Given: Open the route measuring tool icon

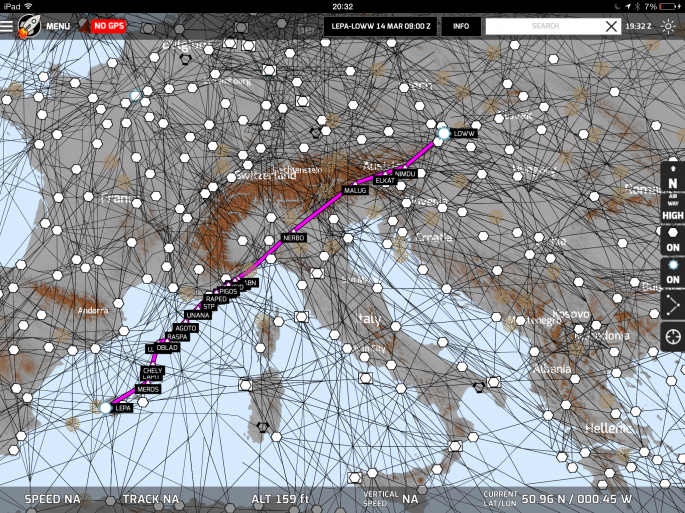Looking at the screenshot, I should tap(673, 307).
